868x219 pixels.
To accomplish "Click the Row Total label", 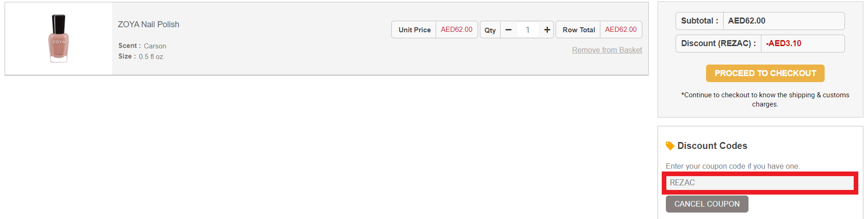I will [x=579, y=30].
